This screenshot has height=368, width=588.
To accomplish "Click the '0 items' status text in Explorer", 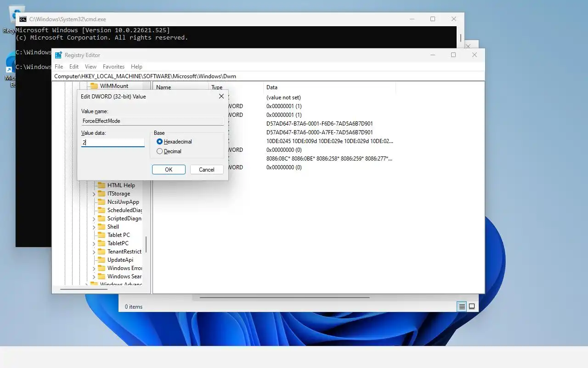I will coord(134,307).
